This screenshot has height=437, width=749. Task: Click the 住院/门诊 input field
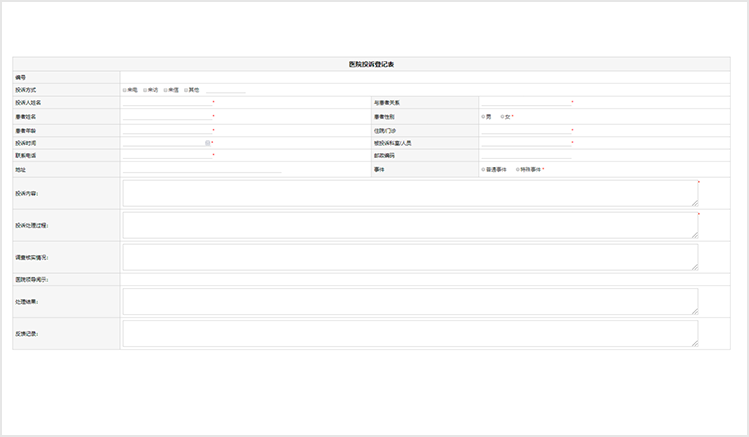point(525,130)
